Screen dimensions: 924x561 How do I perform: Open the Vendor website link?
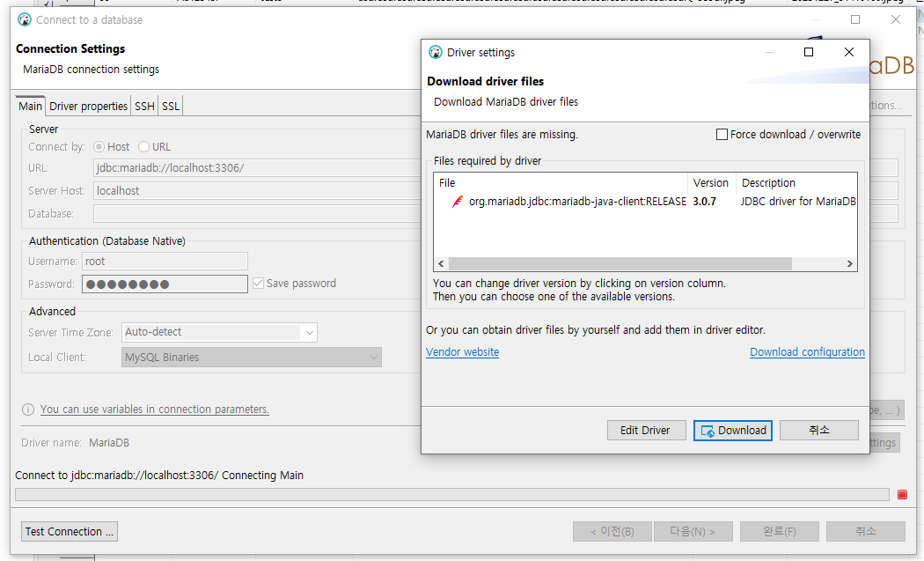[463, 352]
